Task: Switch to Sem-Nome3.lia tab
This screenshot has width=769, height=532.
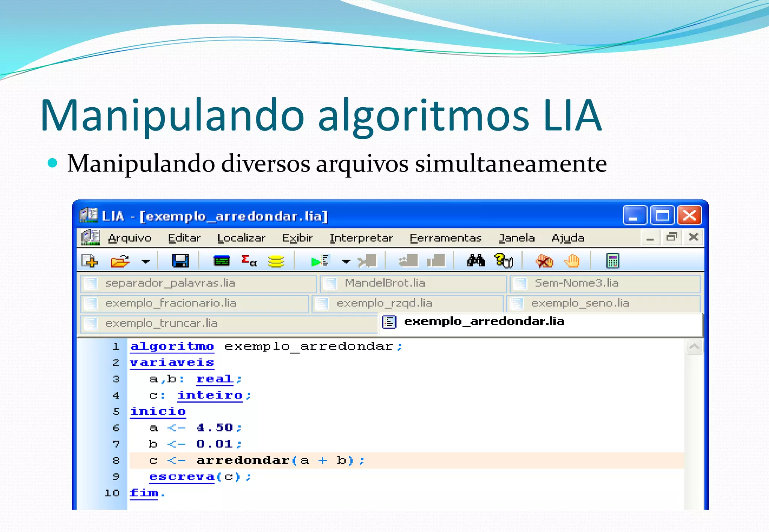Action: [x=605, y=283]
